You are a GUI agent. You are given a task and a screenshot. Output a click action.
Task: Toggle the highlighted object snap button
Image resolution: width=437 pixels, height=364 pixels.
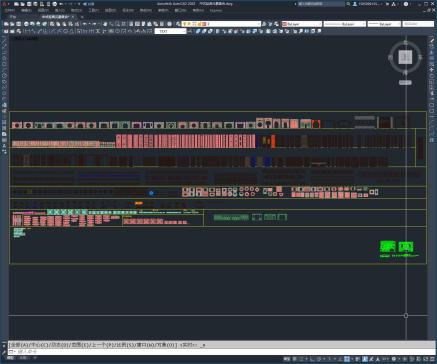click(x=347, y=359)
